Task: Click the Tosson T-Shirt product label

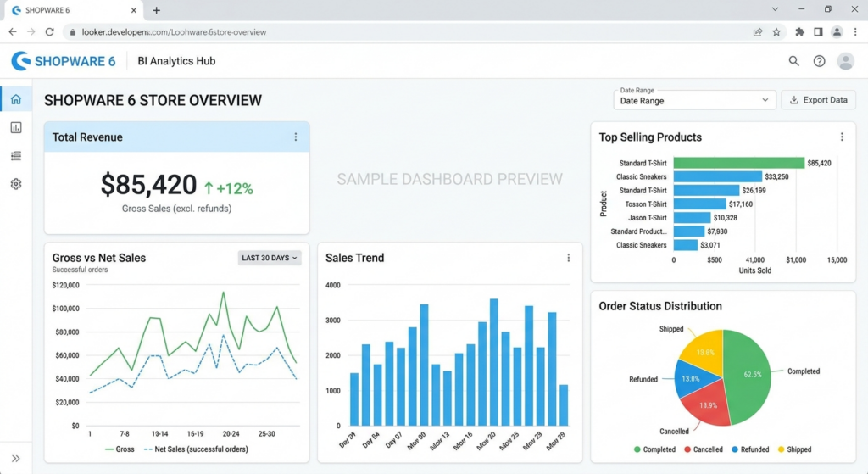Action: pos(645,204)
